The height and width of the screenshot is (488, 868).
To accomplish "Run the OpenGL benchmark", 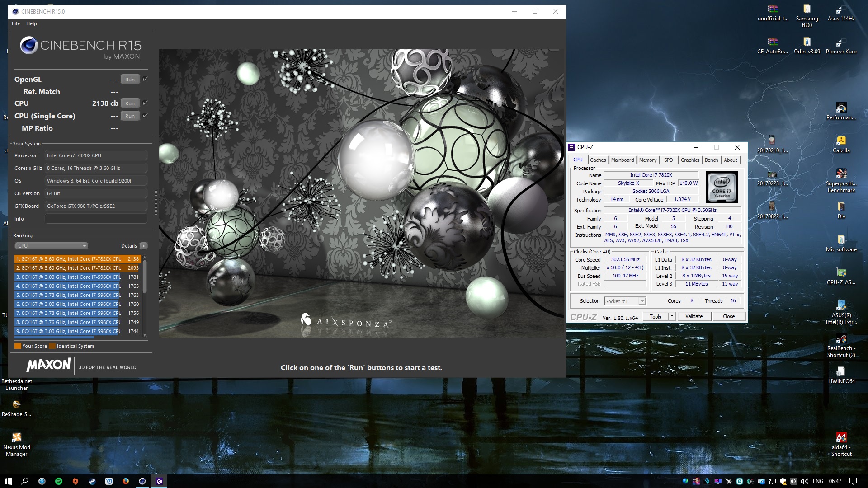I will point(130,80).
